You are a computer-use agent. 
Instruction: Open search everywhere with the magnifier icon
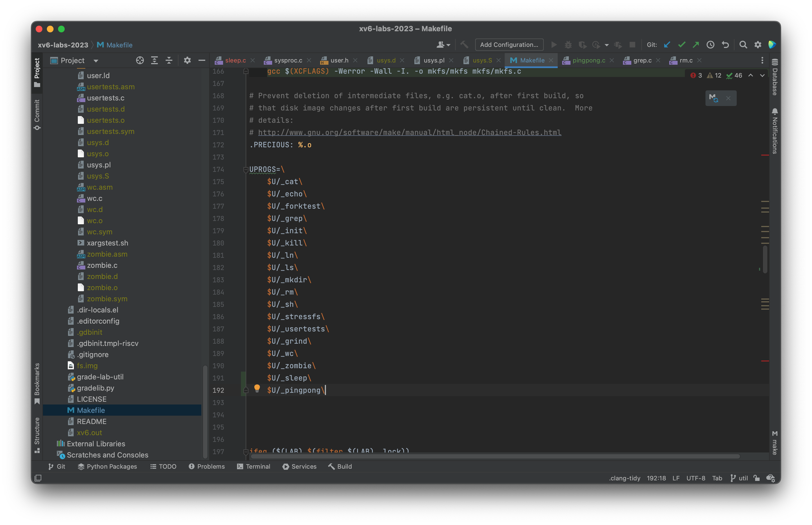743,45
